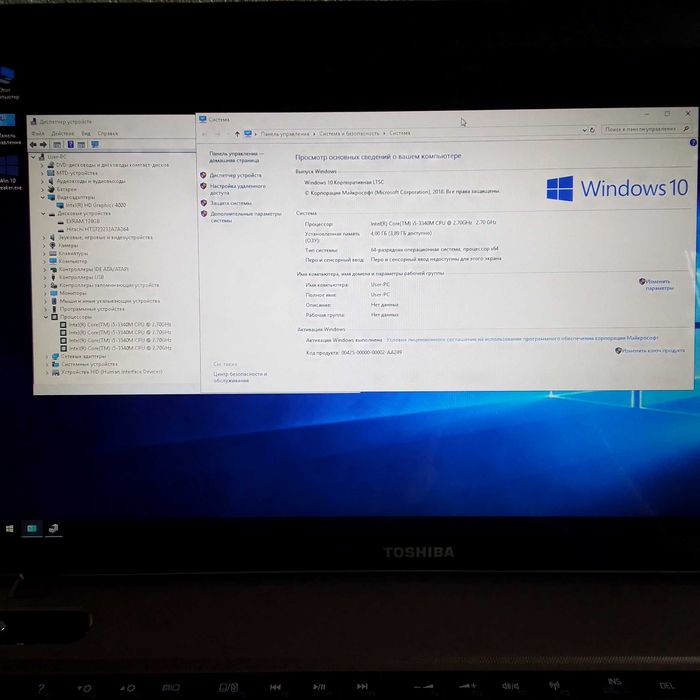The width and height of the screenshot is (700, 700).
Task: Select Контроллеры USB category
Action: tap(81, 277)
